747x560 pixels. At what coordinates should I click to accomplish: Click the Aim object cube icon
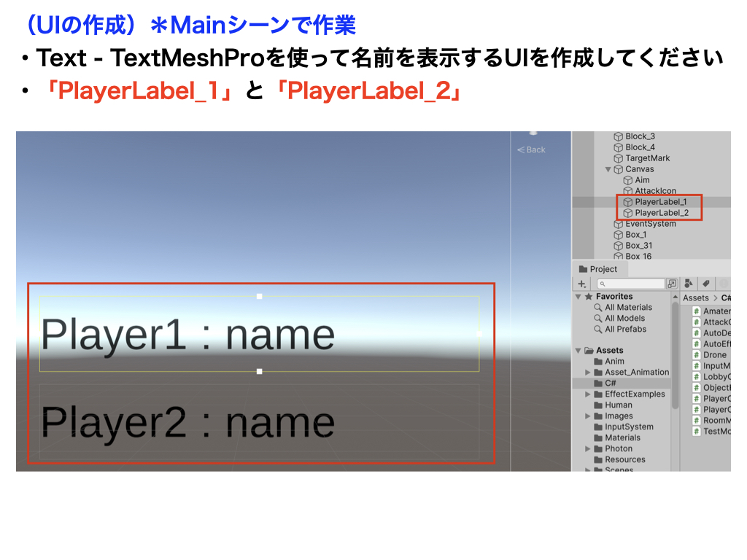(x=628, y=181)
